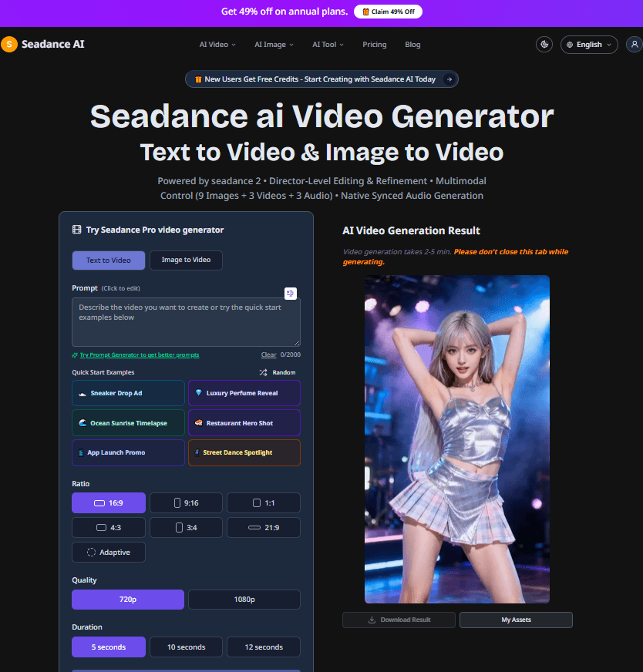Click the sneaker icon in Sneaker Drop Ad

82,394
